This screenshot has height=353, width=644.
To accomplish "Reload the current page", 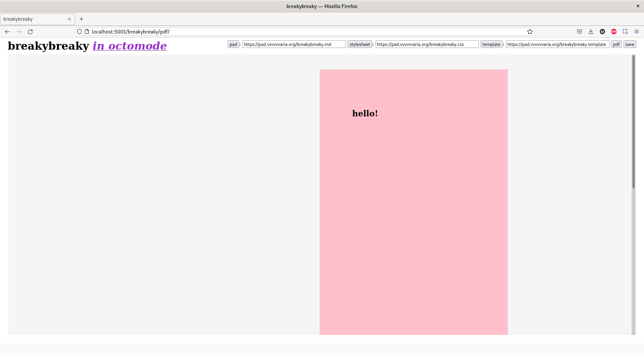I will click(x=30, y=32).
